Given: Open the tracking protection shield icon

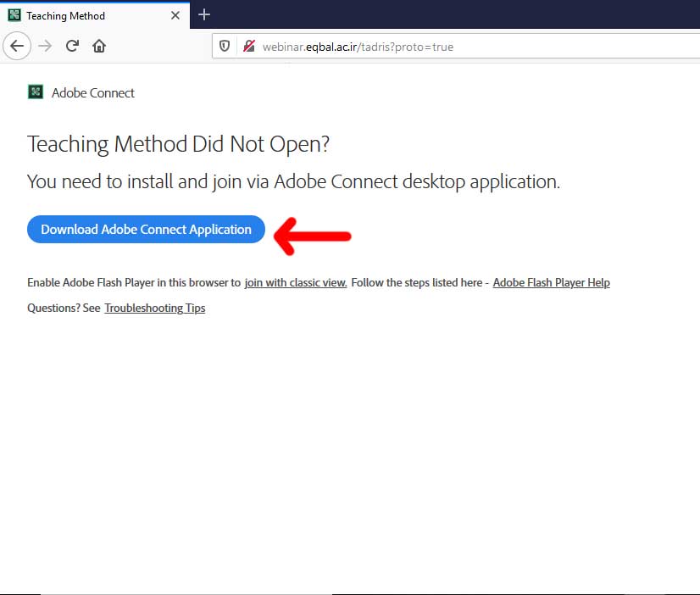Looking at the screenshot, I should tap(225, 47).
